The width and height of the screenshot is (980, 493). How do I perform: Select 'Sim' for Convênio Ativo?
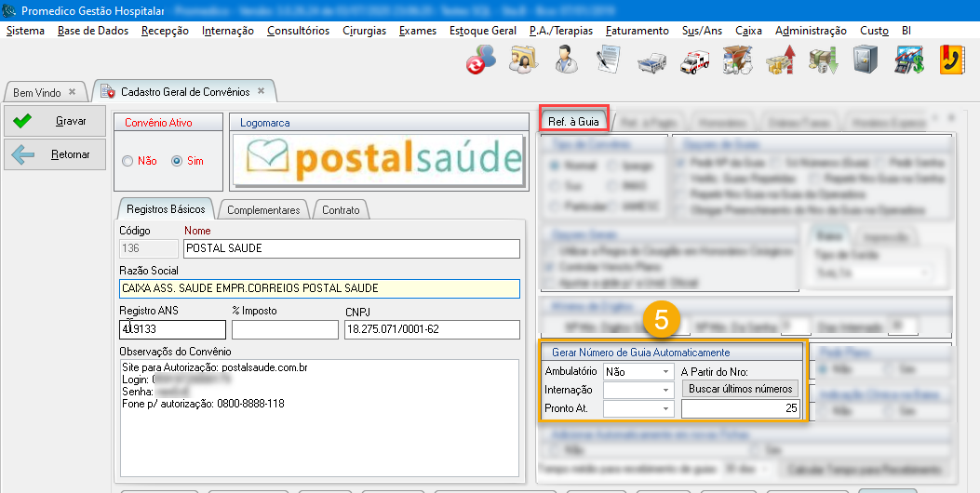tap(177, 161)
